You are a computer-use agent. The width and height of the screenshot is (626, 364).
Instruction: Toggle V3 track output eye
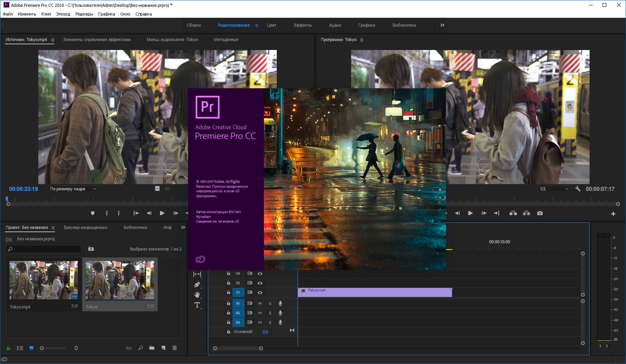tap(260, 273)
